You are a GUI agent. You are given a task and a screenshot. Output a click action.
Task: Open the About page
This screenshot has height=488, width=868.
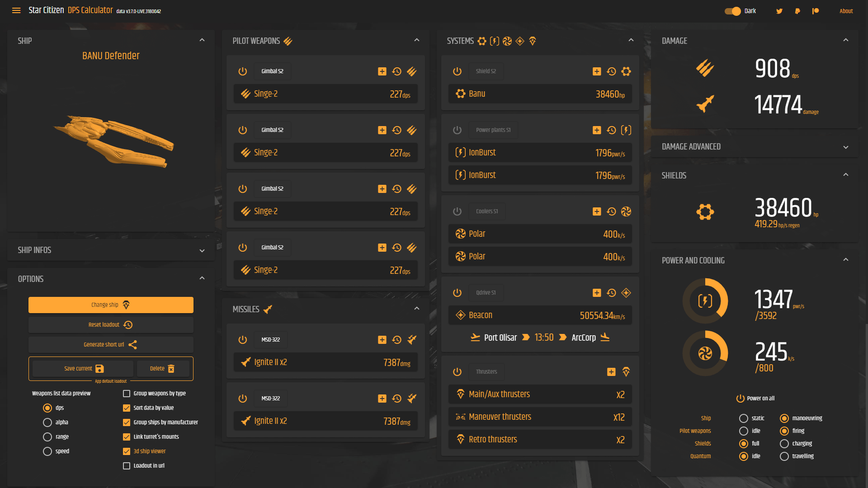click(846, 11)
